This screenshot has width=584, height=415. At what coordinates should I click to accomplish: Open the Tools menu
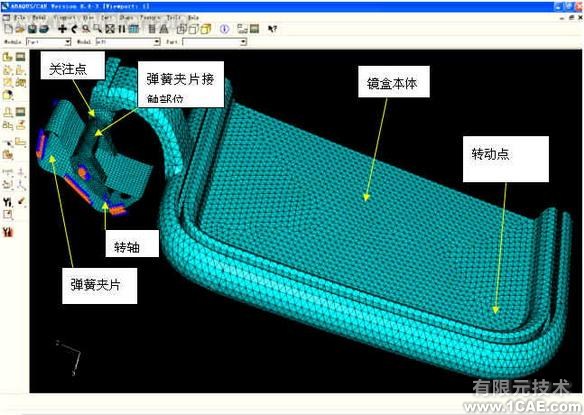pyautogui.click(x=174, y=18)
